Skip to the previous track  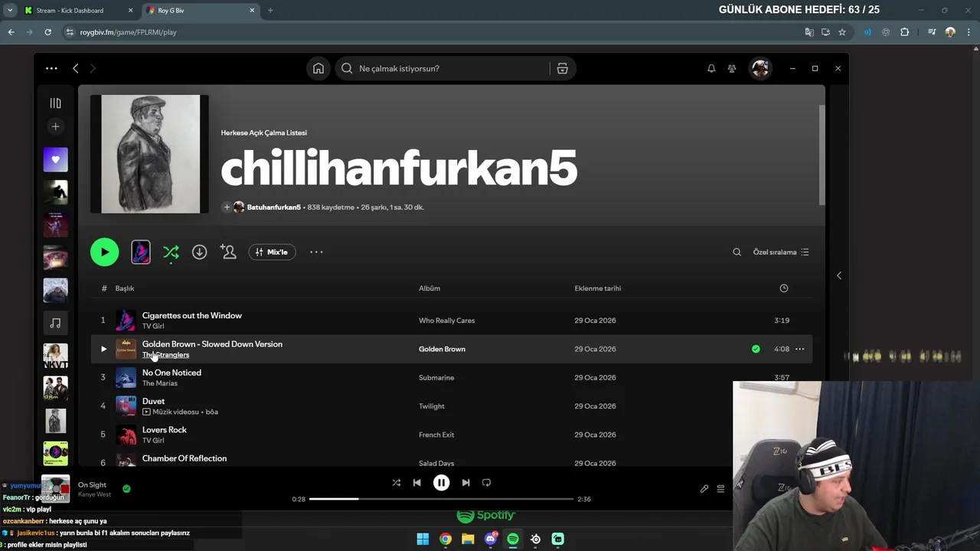(x=416, y=483)
